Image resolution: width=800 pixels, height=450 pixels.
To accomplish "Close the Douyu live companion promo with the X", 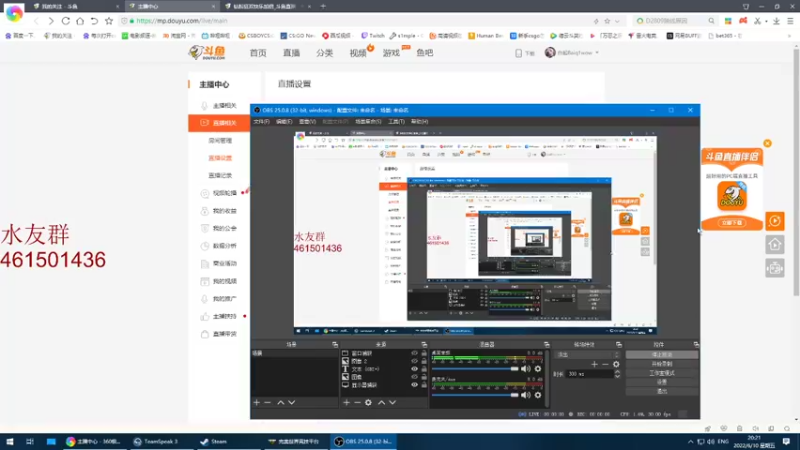I will [767, 143].
